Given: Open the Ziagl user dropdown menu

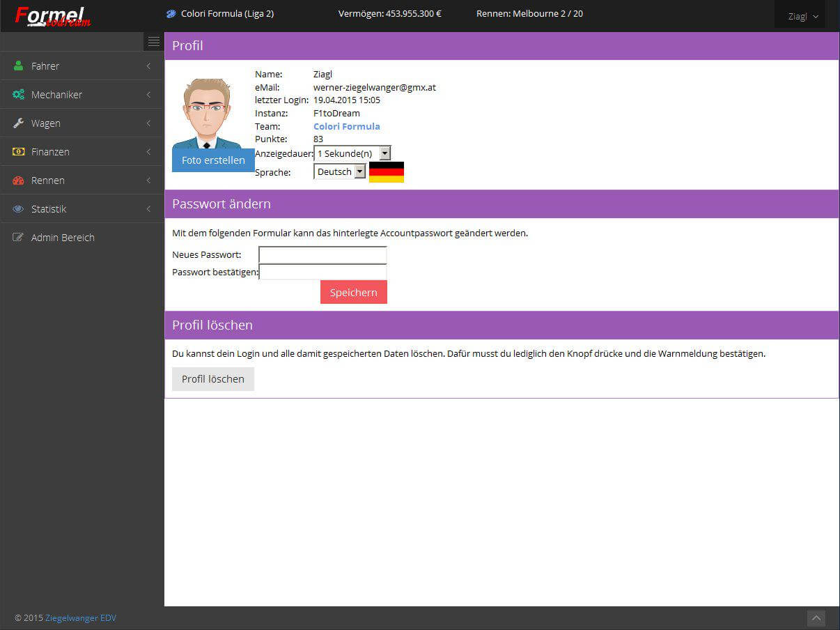Looking at the screenshot, I should click(x=800, y=16).
